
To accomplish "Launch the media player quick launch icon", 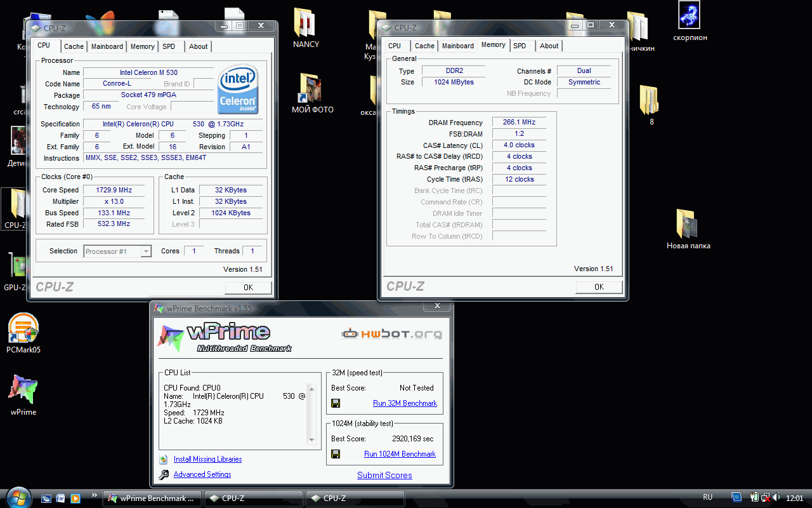I will coord(75,498).
